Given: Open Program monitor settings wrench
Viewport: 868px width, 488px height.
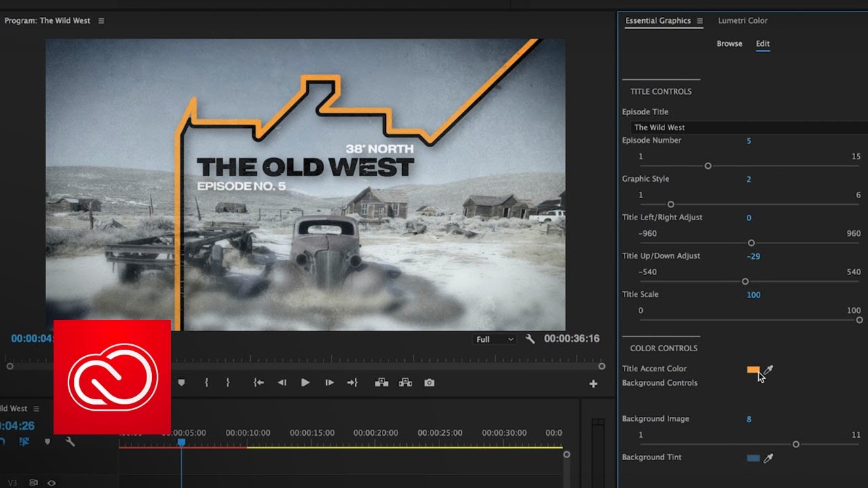Looking at the screenshot, I should [x=530, y=339].
